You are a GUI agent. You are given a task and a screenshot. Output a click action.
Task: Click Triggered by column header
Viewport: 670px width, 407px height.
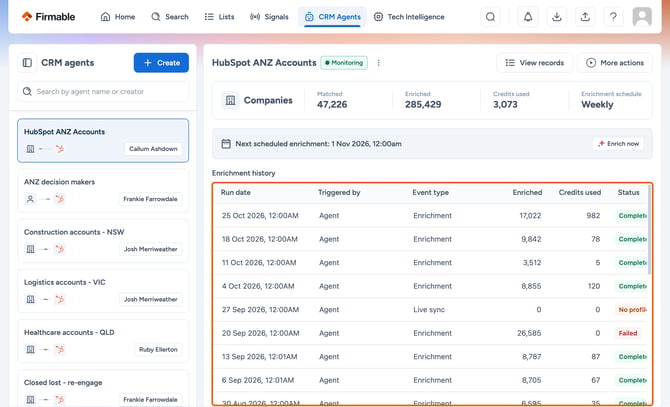[x=339, y=193]
